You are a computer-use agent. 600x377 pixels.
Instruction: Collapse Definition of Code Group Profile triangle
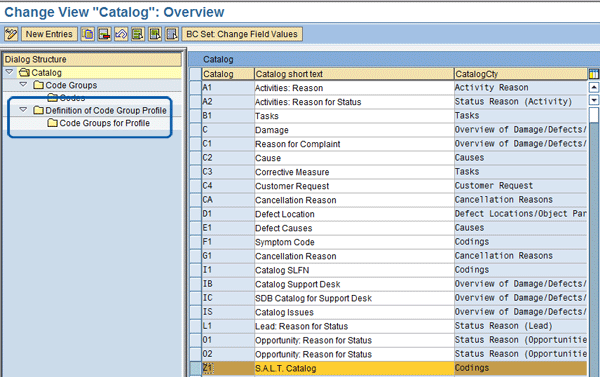23,110
